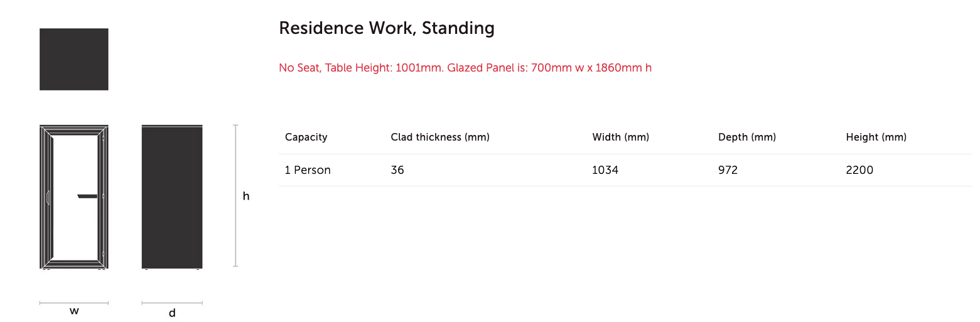The image size is (980, 322).
Task: Select the clad thickness value 36
Action: [x=397, y=170]
